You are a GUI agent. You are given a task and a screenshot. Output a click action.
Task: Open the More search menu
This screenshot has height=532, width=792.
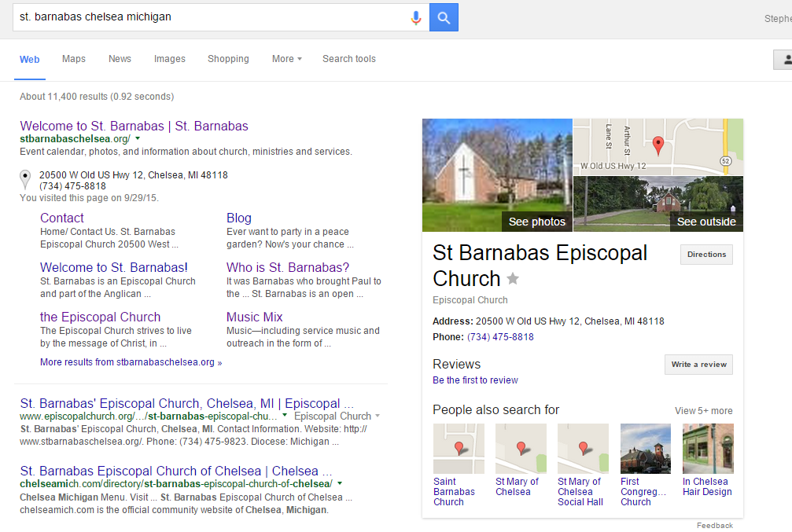coord(287,59)
